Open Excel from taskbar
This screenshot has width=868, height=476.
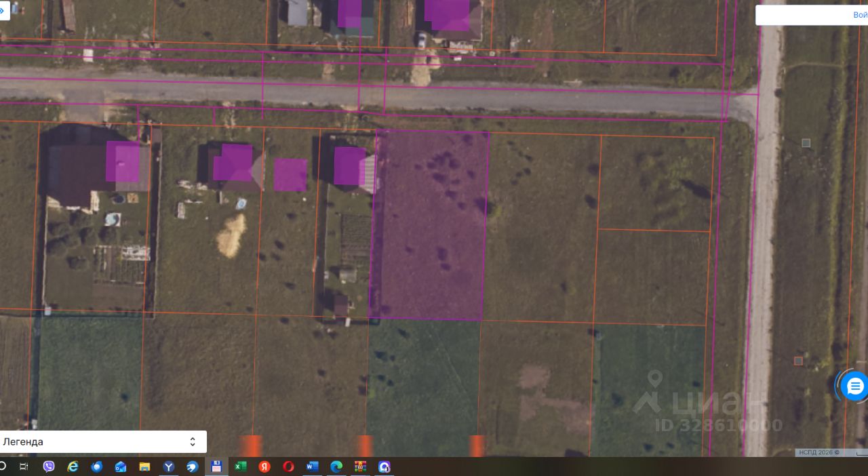240,467
